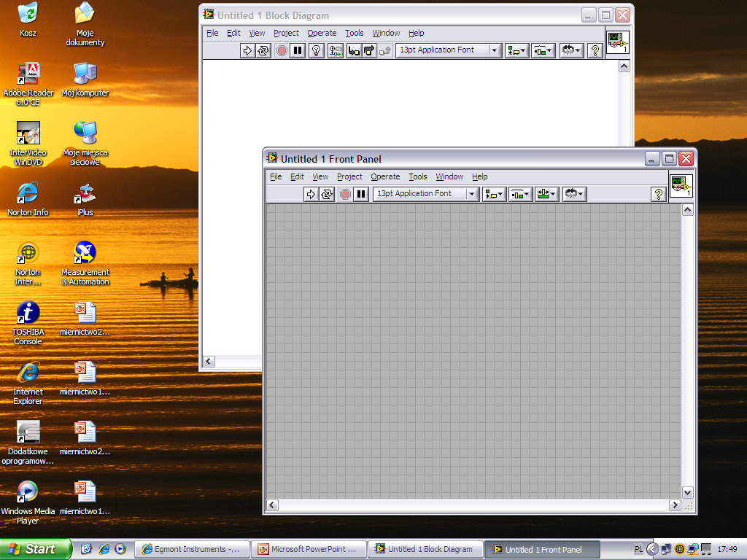Click Step Out button in Block Diagram

click(385, 50)
